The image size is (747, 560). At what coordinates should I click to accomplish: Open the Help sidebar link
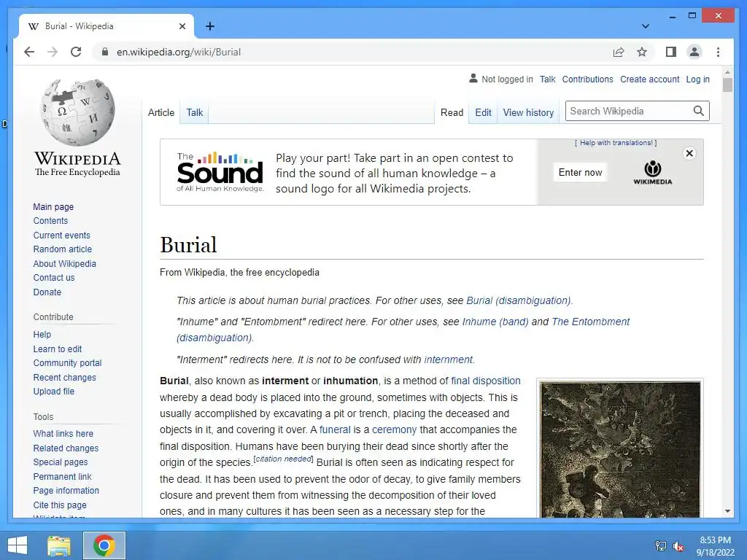coord(42,334)
